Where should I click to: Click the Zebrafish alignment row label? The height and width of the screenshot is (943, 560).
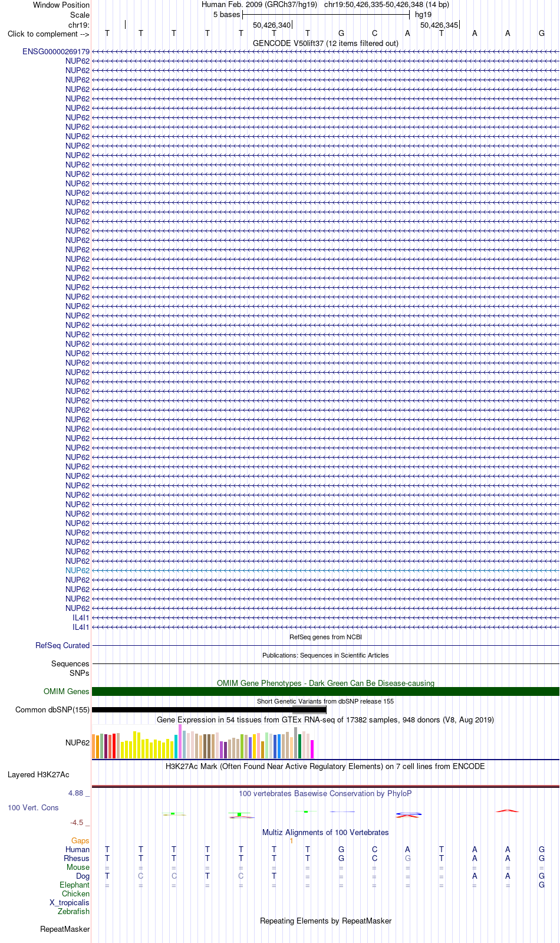click(74, 912)
